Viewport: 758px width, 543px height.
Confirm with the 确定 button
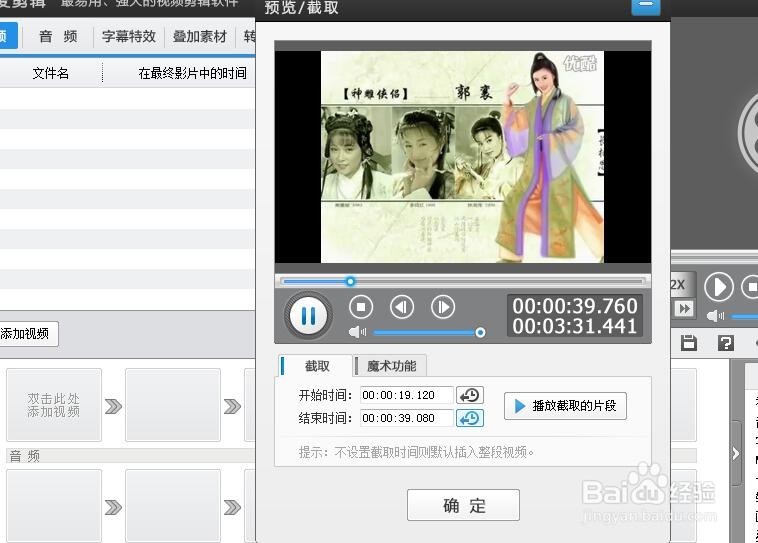tap(463, 505)
